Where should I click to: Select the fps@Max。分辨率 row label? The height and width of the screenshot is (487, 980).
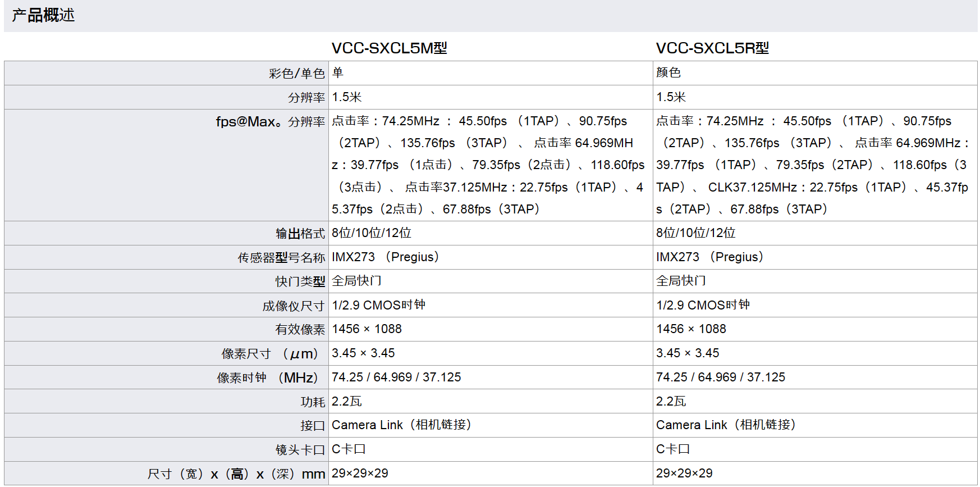271,122
